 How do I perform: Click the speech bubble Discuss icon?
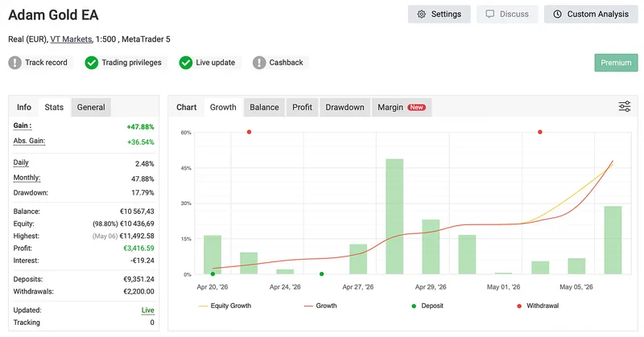pos(490,14)
